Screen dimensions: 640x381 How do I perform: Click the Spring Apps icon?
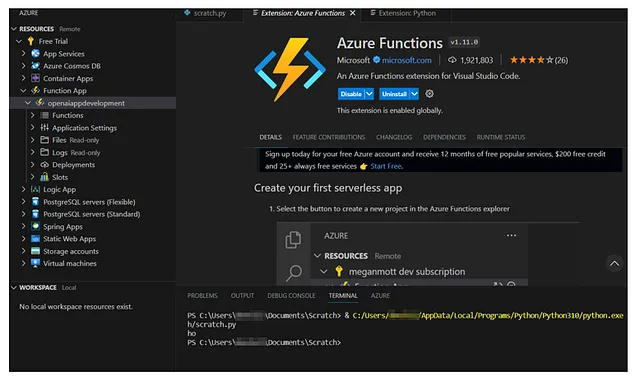pyautogui.click(x=36, y=226)
